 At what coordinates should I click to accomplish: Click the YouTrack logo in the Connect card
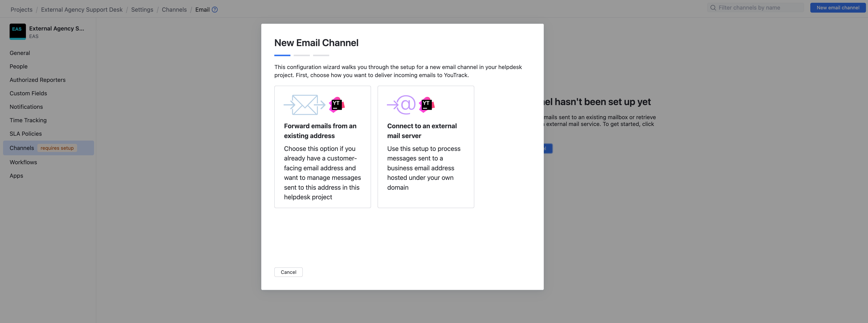427,105
